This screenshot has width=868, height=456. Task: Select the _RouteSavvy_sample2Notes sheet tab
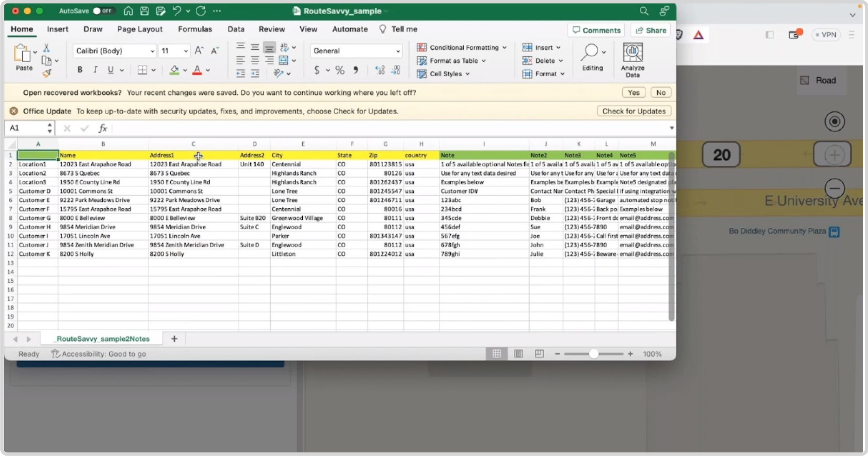click(x=102, y=338)
